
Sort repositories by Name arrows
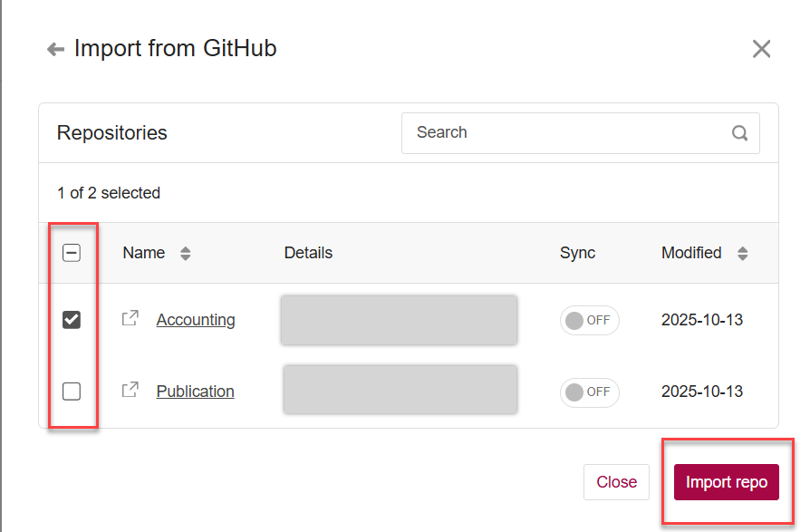pos(186,254)
